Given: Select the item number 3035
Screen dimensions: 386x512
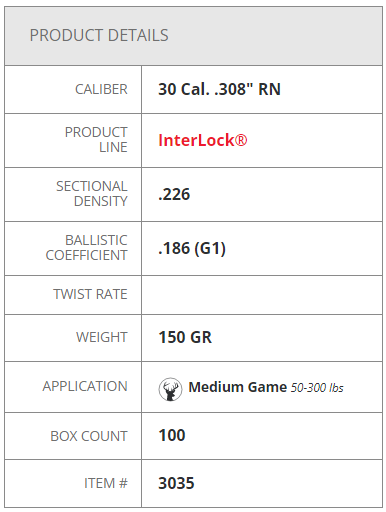Looking at the screenshot, I should point(176,483).
